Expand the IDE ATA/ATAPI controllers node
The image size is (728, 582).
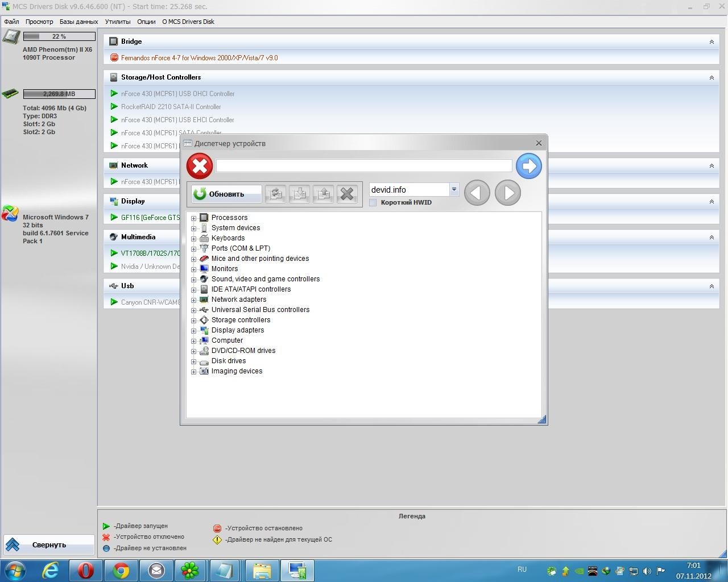point(194,290)
